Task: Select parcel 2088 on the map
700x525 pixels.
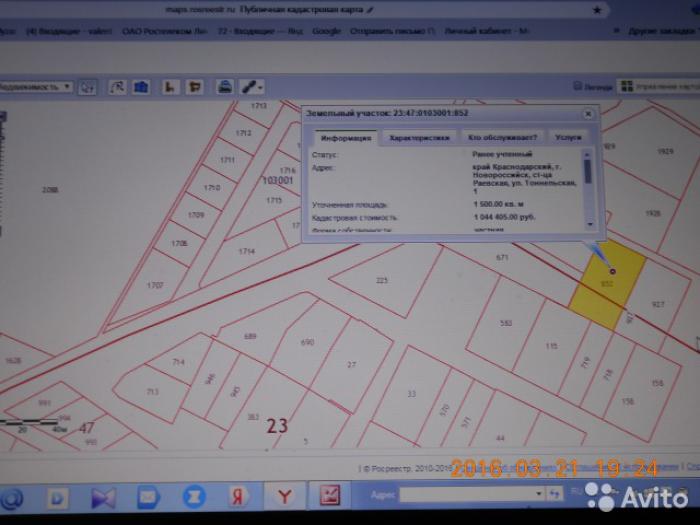Action: tap(50, 190)
